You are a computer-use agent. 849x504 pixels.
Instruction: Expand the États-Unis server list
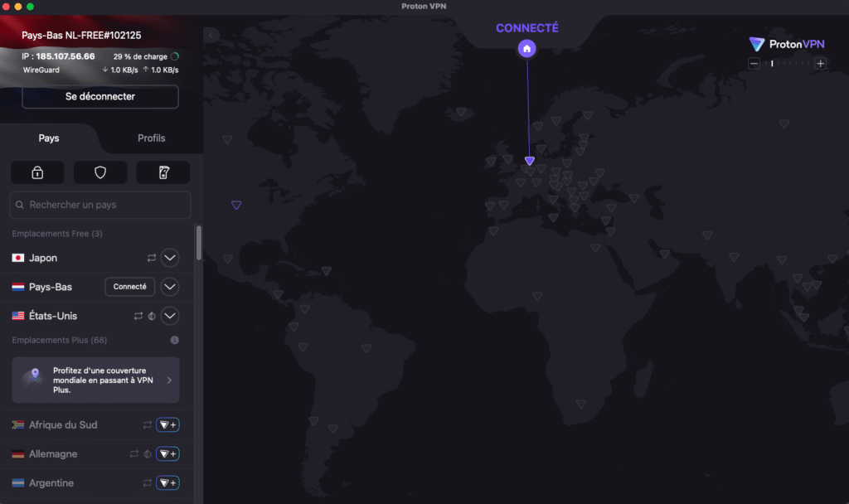(x=169, y=316)
